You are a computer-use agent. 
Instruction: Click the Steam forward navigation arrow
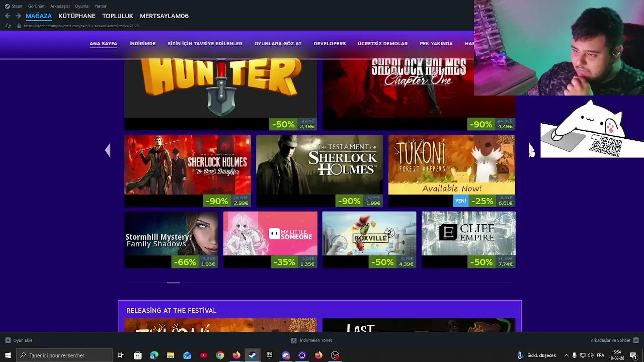(x=18, y=16)
